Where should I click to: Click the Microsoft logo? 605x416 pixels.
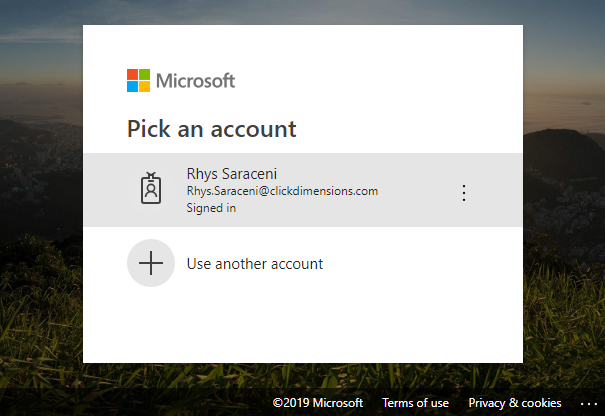[181, 81]
